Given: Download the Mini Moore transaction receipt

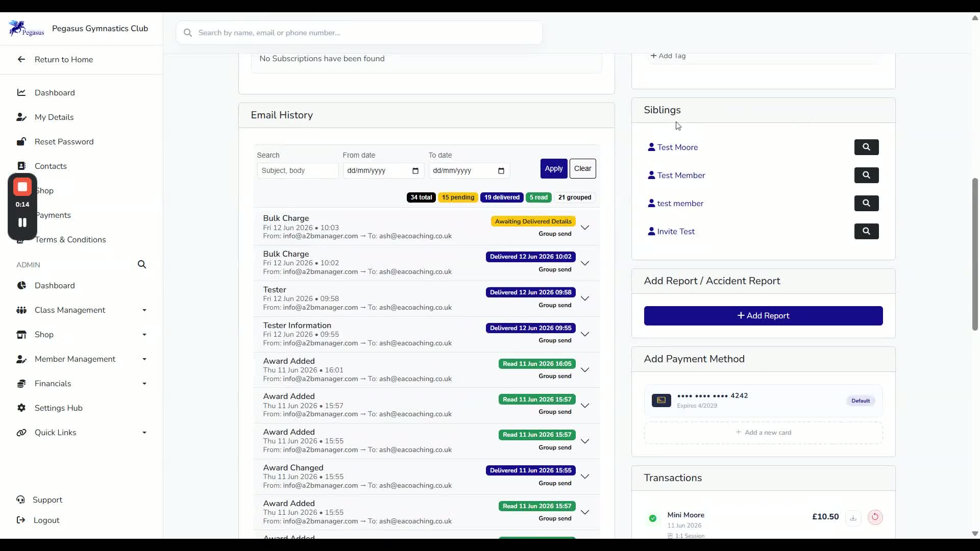Looking at the screenshot, I should (853, 517).
